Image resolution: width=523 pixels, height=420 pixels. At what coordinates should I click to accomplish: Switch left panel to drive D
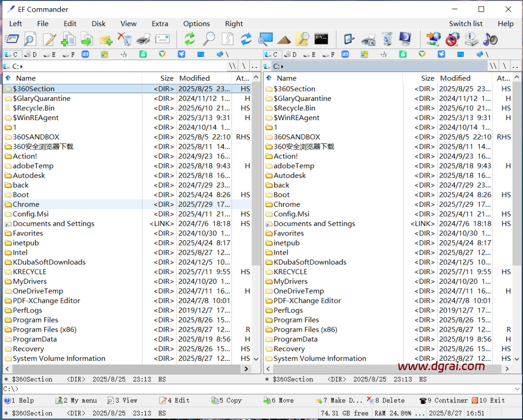pyautogui.click(x=31, y=55)
